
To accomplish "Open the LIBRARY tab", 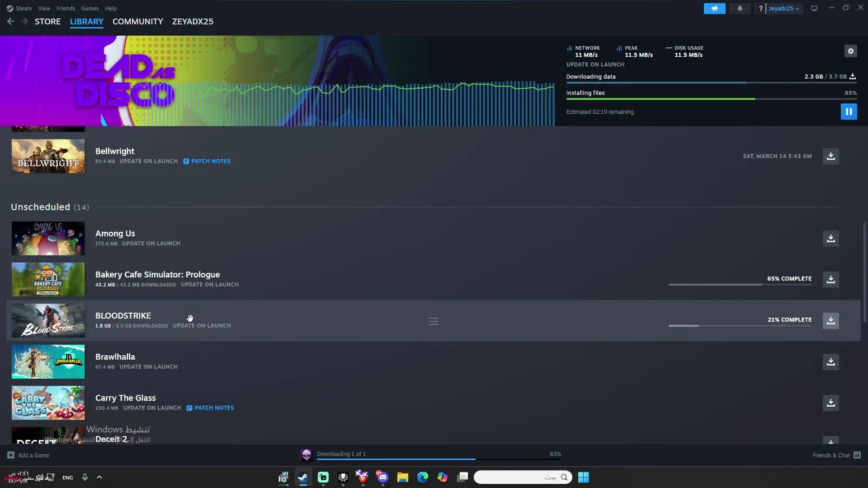I will (x=87, y=22).
